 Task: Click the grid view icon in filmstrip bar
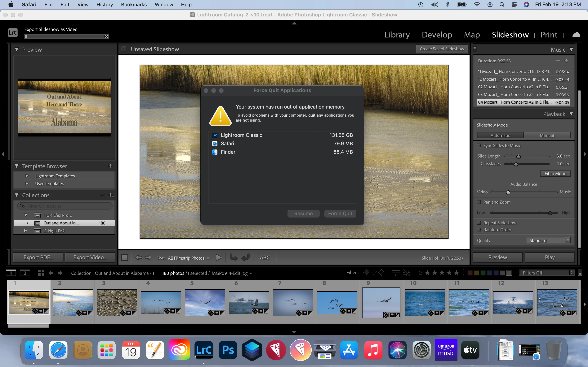tap(41, 273)
